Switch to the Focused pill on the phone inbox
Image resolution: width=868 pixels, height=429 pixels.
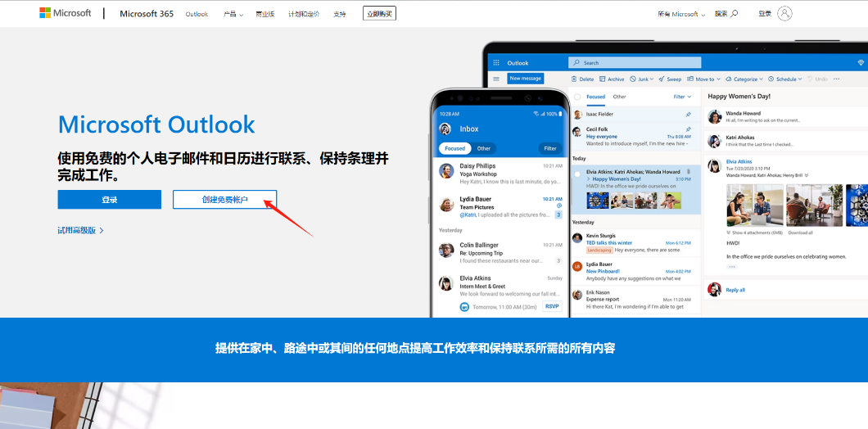pyautogui.click(x=454, y=148)
